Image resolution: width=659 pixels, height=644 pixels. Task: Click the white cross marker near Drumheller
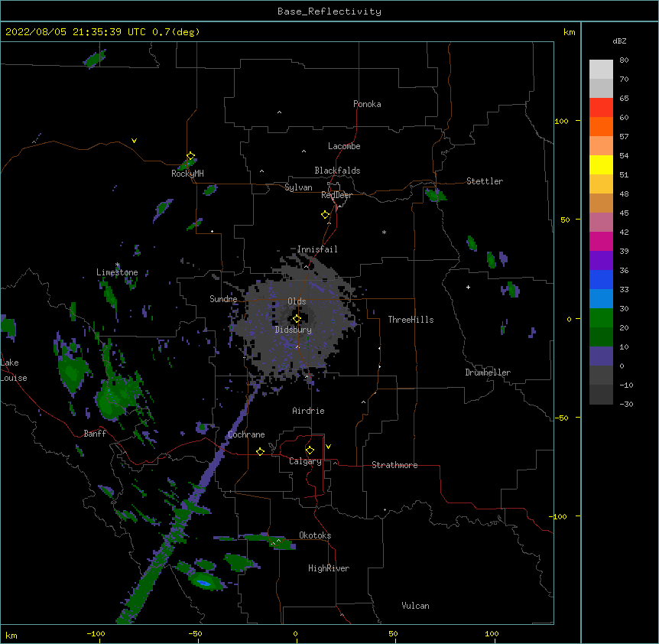(x=468, y=287)
